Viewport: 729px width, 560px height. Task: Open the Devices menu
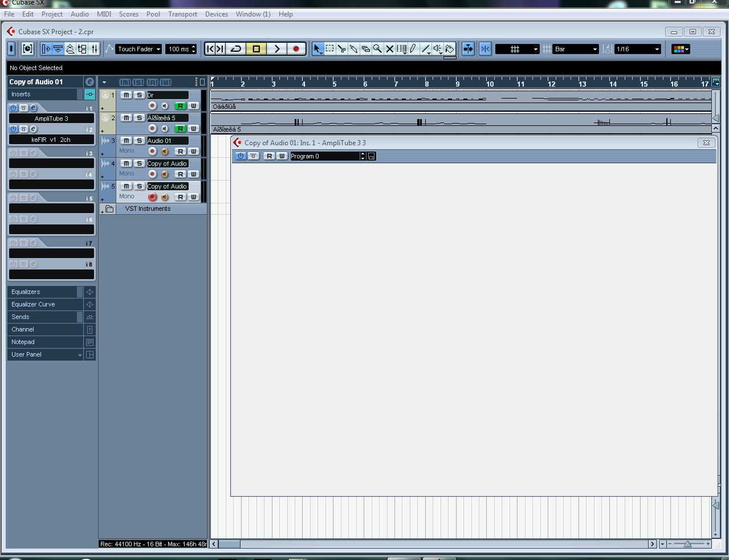coord(217,14)
